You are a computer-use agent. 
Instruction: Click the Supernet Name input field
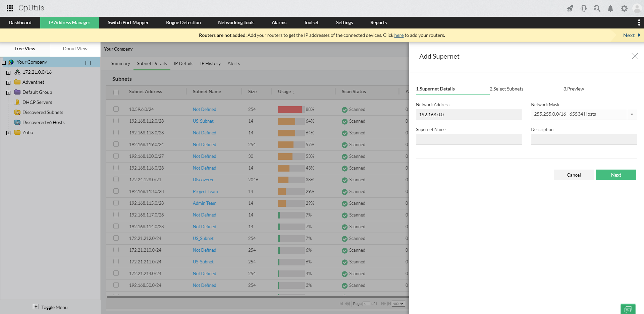(469, 139)
